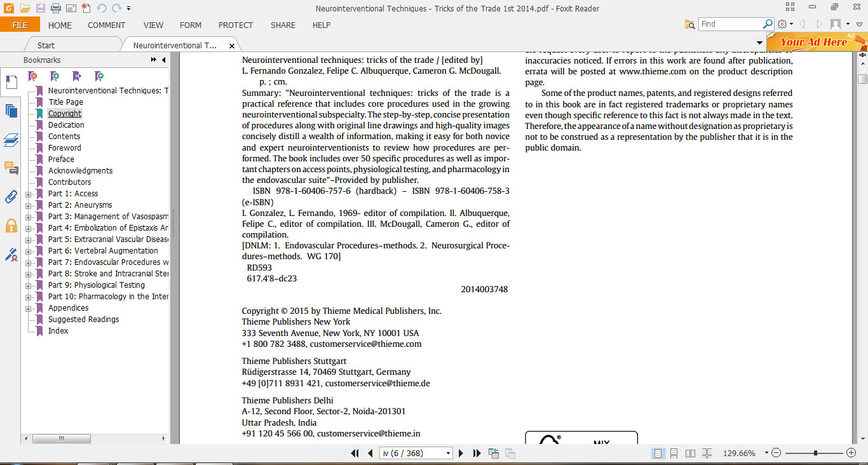Click the heart favorite icon
The width and height of the screenshot is (868, 465).
pos(859,24)
